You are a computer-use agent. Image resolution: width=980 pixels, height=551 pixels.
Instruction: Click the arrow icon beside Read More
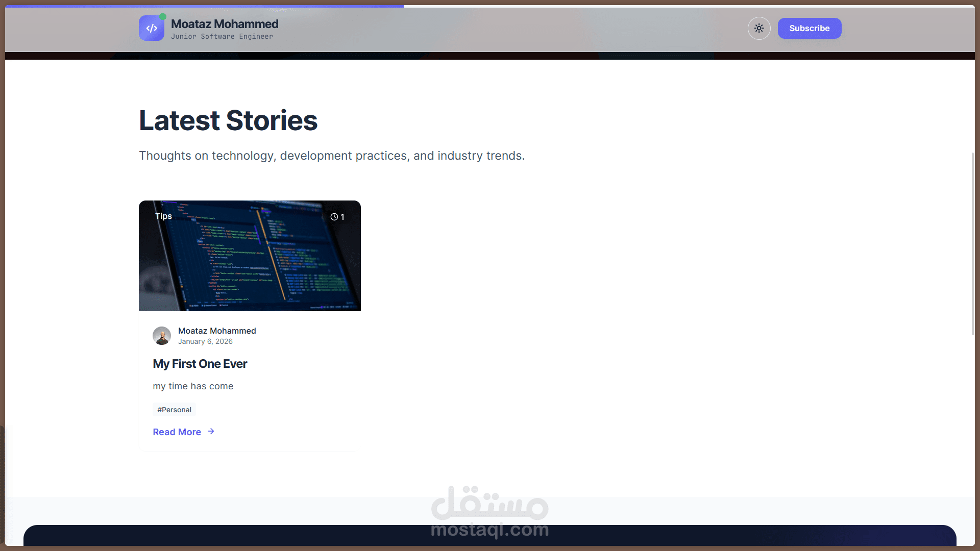(211, 432)
